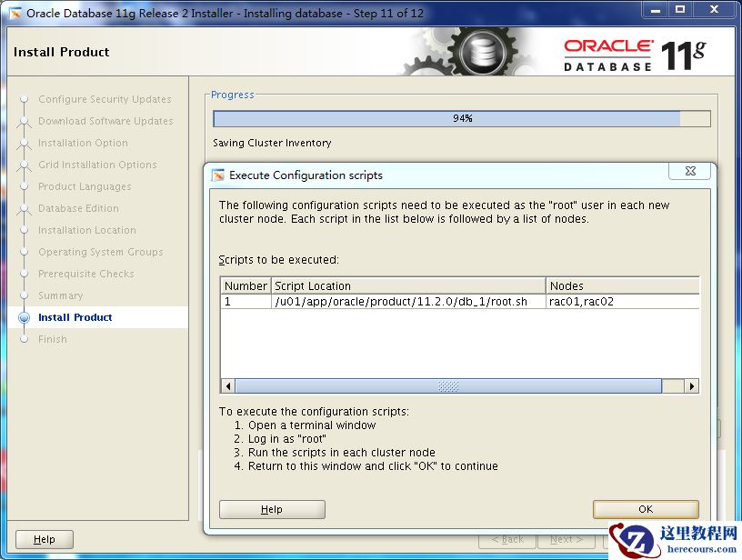
Task: Select the Installation Option step
Action: point(83,143)
